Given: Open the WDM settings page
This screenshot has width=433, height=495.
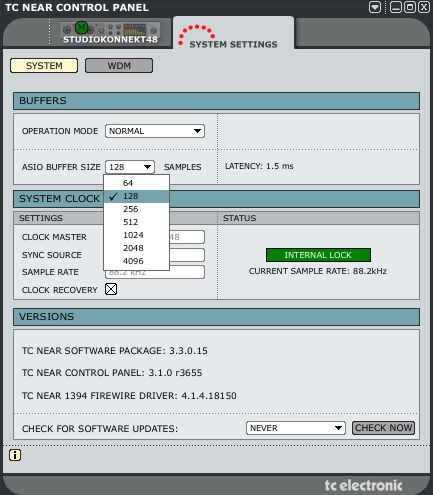Looking at the screenshot, I should pyautogui.click(x=119, y=66).
